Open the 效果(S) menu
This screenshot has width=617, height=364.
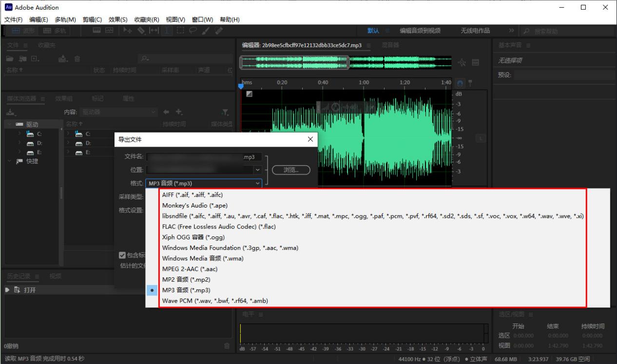coord(117,19)
